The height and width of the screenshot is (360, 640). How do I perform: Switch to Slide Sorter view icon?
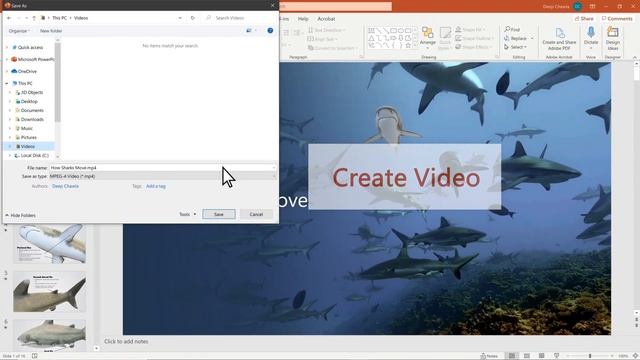point(527,356)
